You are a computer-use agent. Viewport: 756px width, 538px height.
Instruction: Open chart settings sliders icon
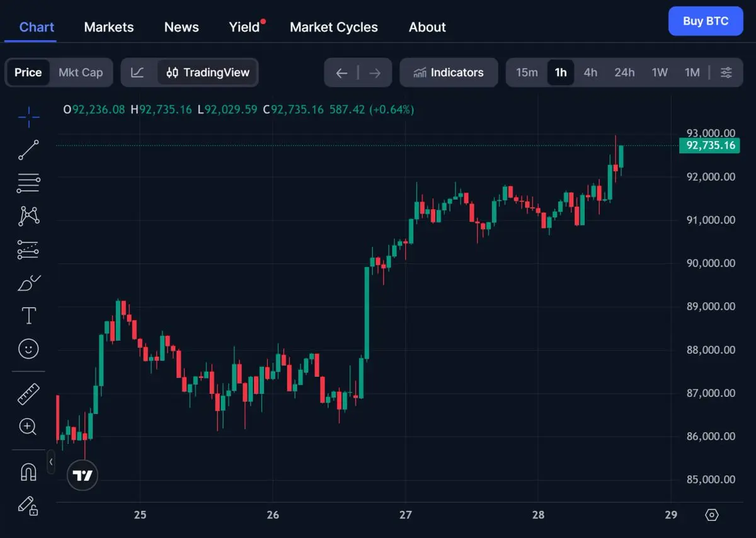[x=726, y=72]
